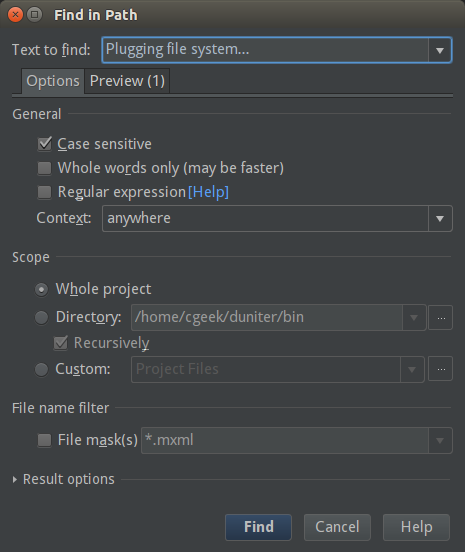Click the Find button
Viewport: 465px width, 552px height.
(x=258, y=527)
